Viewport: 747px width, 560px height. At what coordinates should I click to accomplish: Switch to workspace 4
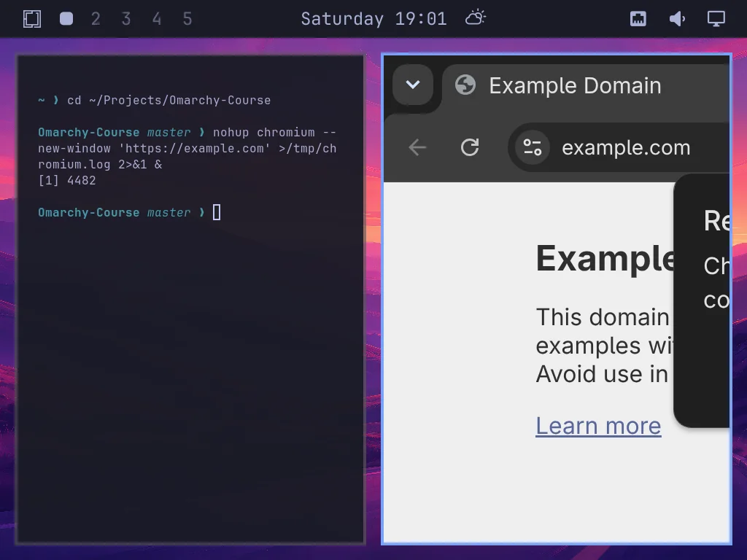click(x=157, y=18)
